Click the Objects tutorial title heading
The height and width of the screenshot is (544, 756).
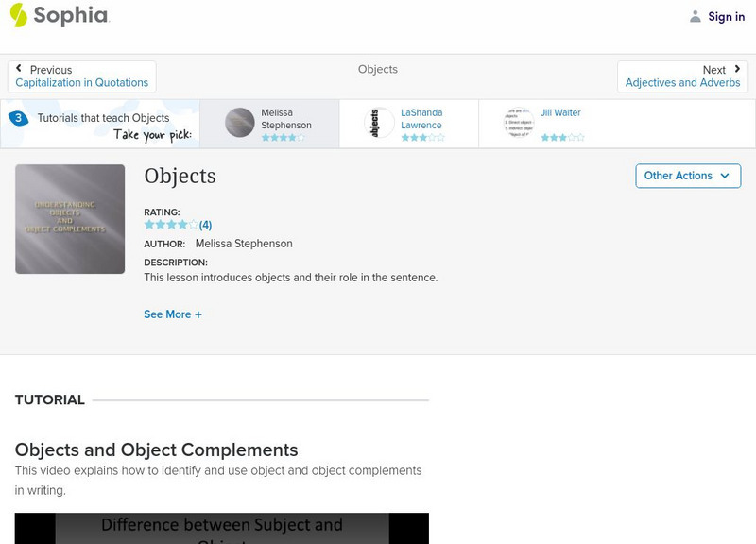pos(180,176)
